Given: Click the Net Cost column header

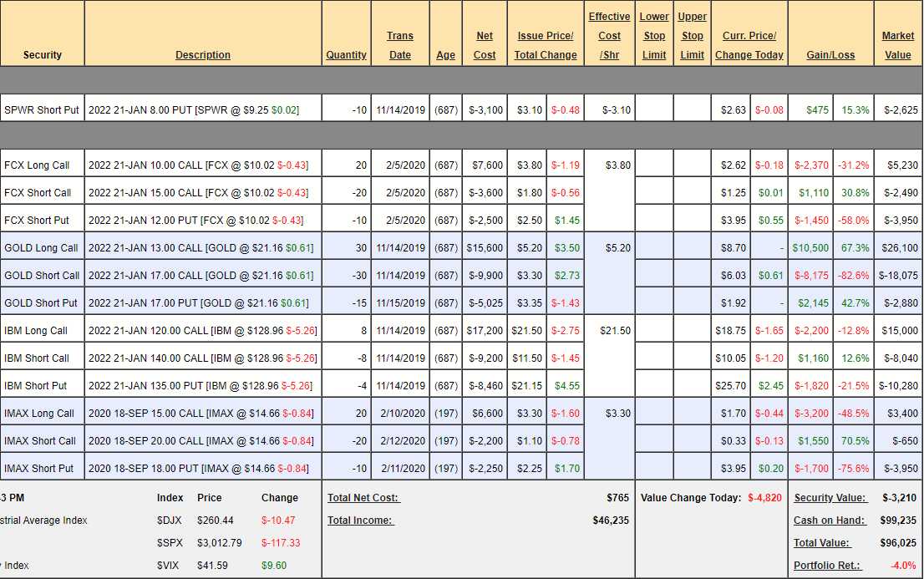Looking at the screenshot, I should (x=485, y=45).
